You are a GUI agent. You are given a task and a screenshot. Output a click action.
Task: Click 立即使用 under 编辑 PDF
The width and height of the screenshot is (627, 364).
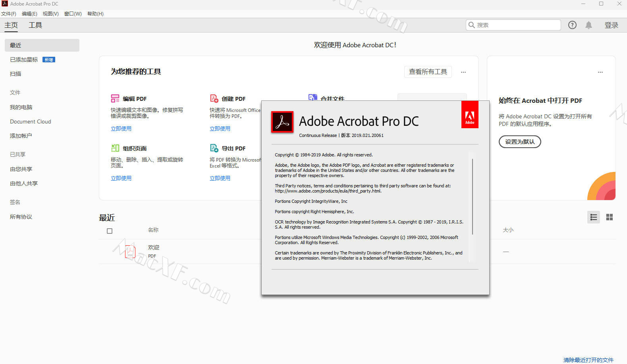[121, 129]
